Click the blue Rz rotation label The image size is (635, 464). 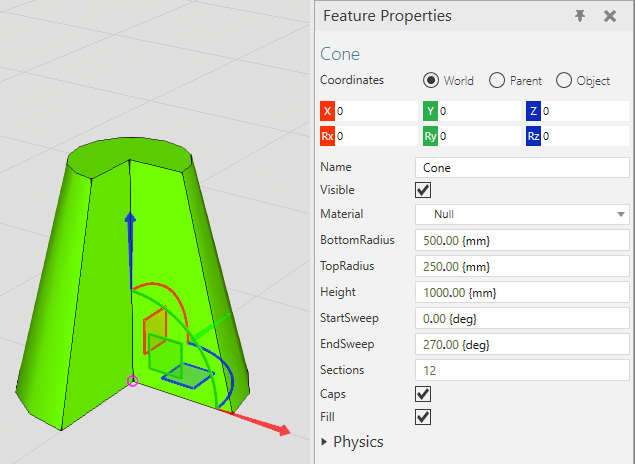pyautogui.click(x=533, y=135)
